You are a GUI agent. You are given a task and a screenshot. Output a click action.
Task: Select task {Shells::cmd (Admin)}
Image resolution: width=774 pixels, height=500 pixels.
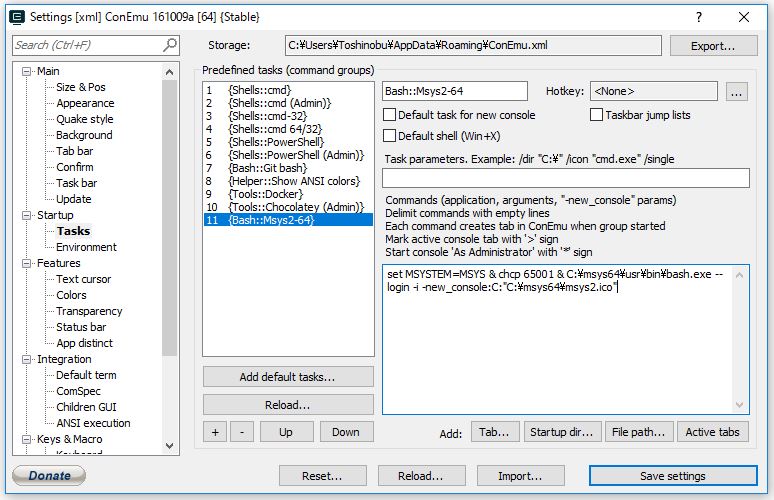click(288, 103)
